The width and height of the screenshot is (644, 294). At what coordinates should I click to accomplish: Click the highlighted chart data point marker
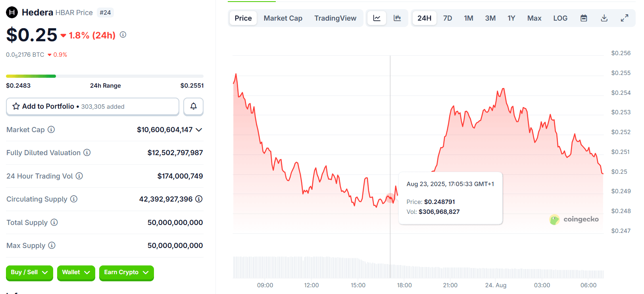[x=390, y=197]
